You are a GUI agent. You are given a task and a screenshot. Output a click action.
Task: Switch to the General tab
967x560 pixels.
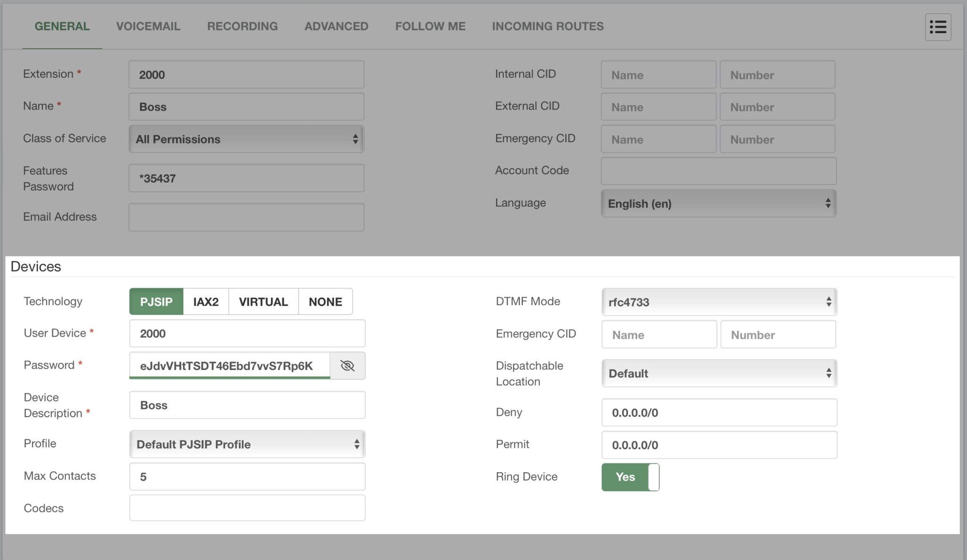tap(62, 26)
